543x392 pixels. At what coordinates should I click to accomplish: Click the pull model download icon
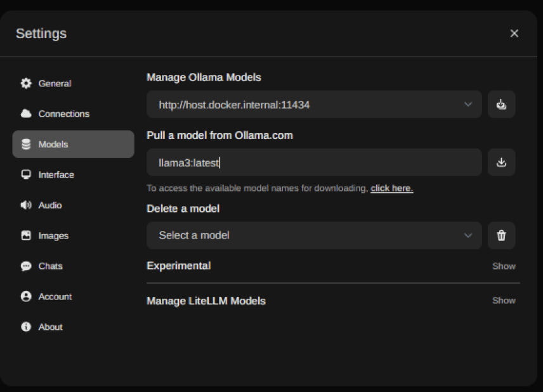[x=501, y=162]
